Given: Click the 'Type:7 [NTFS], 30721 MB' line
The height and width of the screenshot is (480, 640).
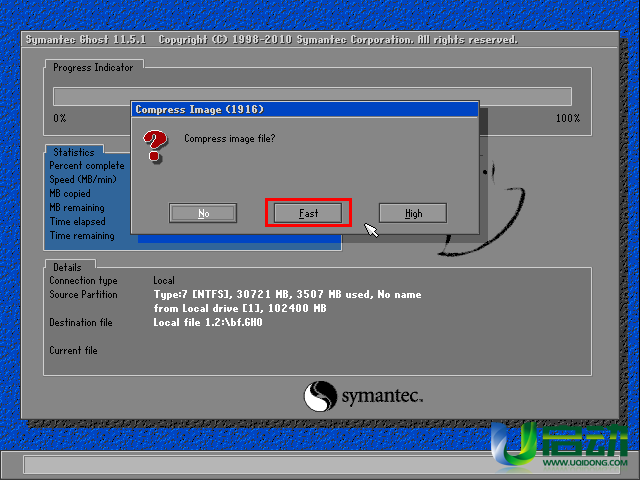Looking at the screenshot, I should [287, 294].
